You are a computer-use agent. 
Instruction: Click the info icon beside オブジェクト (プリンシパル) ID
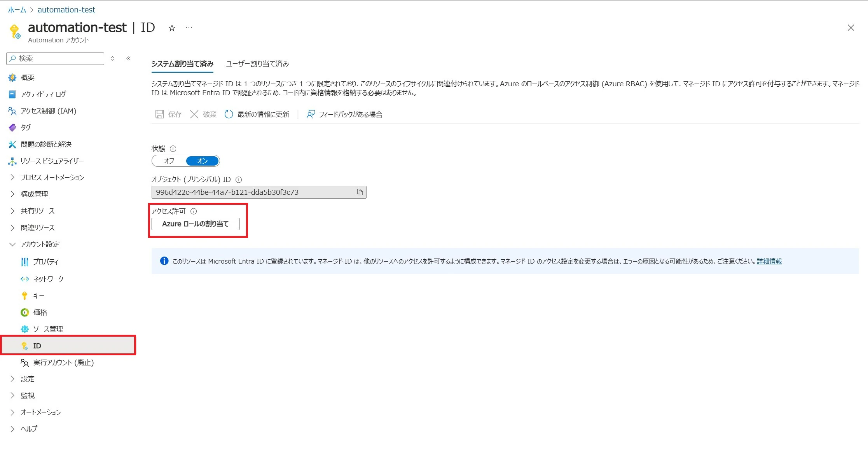[x=239, y=180]
